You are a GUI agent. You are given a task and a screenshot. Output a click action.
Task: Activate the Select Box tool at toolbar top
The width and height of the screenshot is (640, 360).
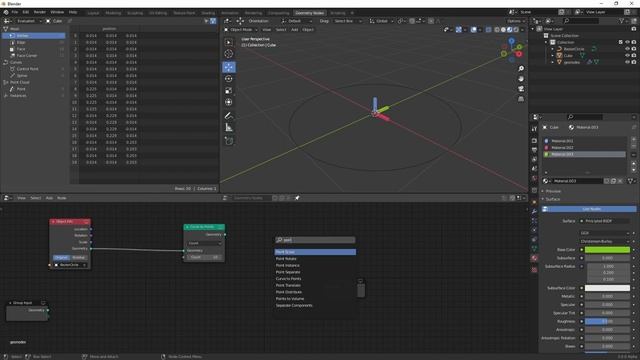tap(229, 42)
